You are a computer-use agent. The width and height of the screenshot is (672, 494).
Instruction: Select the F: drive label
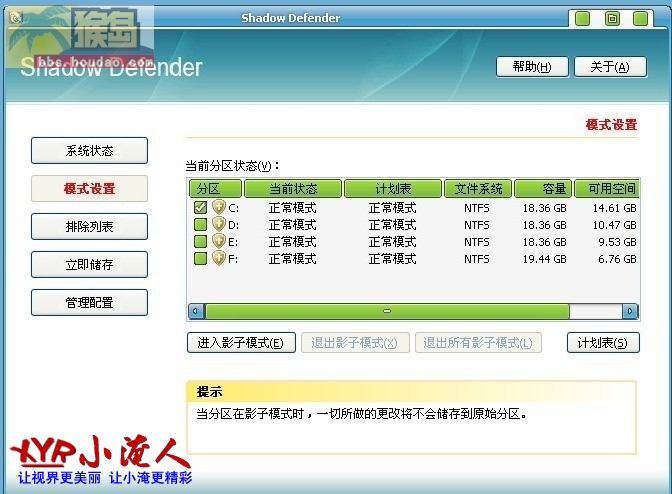(233, 259)
